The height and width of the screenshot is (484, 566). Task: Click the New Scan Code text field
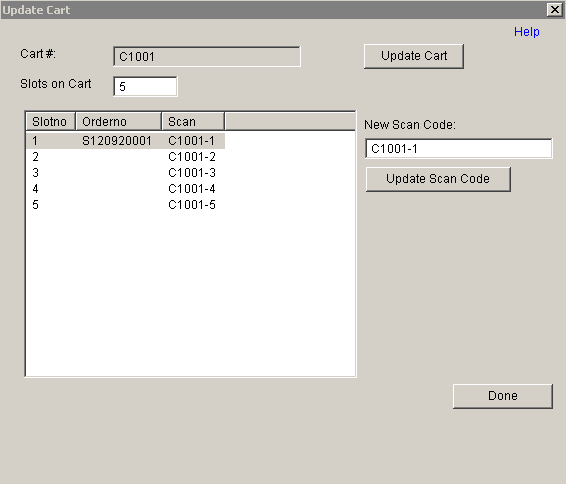pyautogui.click(x=458, y=148)
